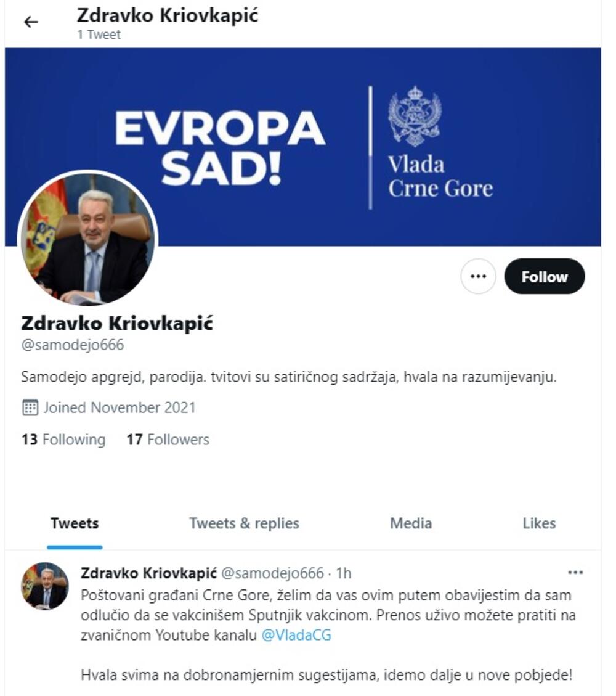Open the Likes tab
Image resolution: width=616 pixels, height=696 pixels.
click(x=539, y=523)
